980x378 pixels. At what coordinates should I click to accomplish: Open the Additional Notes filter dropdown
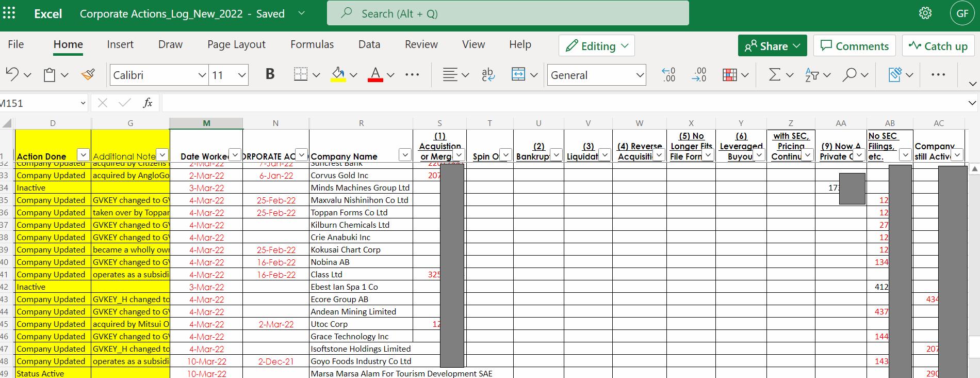click(162, 154)
